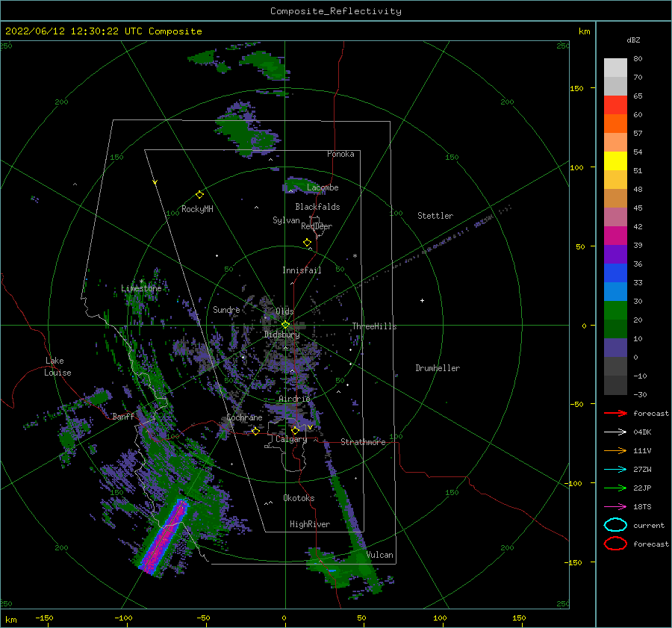Screen dimensions: 672x628
Task: Click the Blackfalds label
Action: pos(317,207)
